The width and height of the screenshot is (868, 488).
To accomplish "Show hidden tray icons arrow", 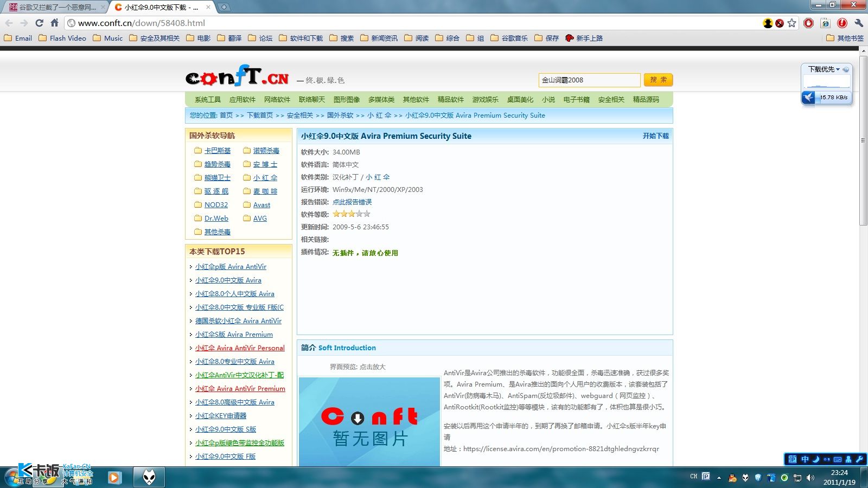I will (719, 478).
